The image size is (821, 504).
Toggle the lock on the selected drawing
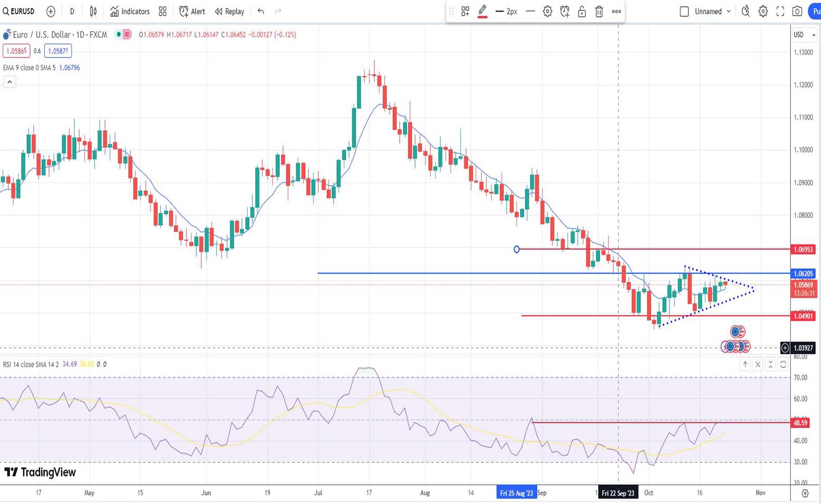click(582, 11)
